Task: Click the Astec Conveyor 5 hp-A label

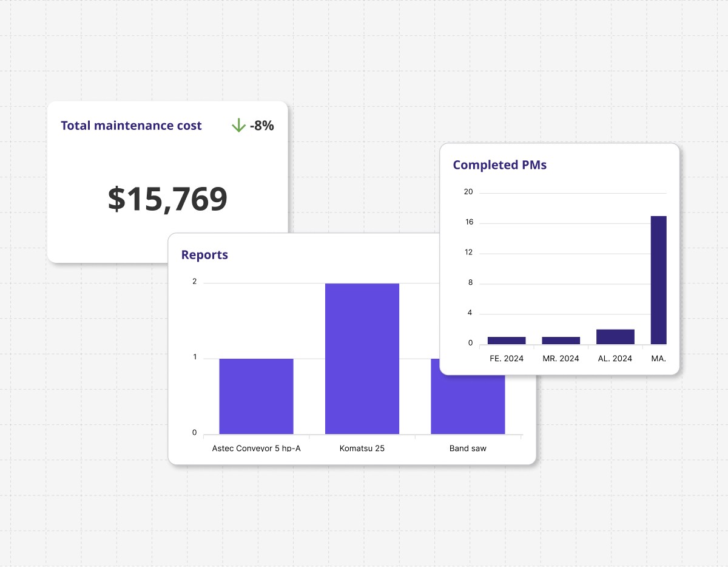Action: (257, 448)
